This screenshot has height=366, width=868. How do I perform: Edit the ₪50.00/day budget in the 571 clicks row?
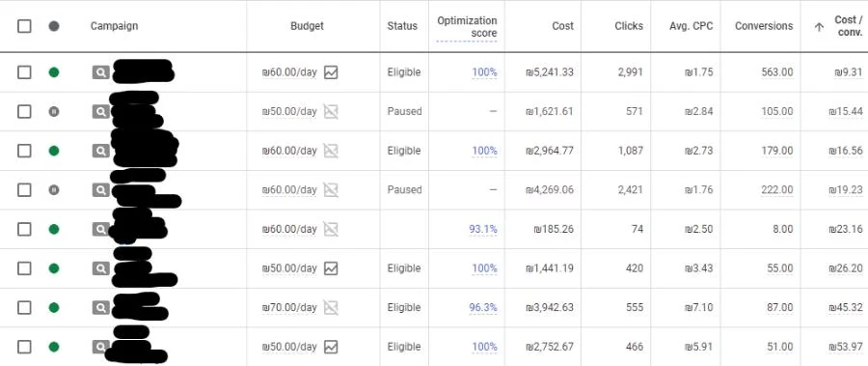pos(289,111)
